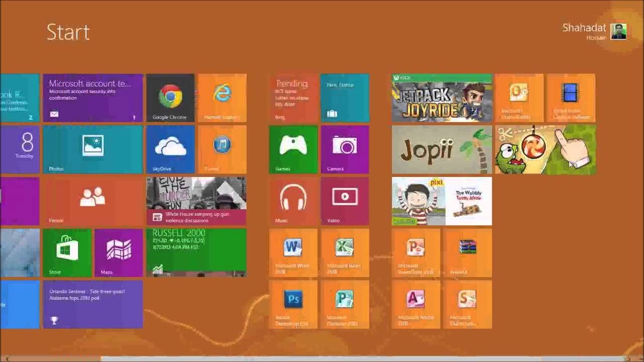Open the Calendar tile showing 8 Tuesday
Image resolution: width=644 pixels, height=362 pixels.
[20, 150]
